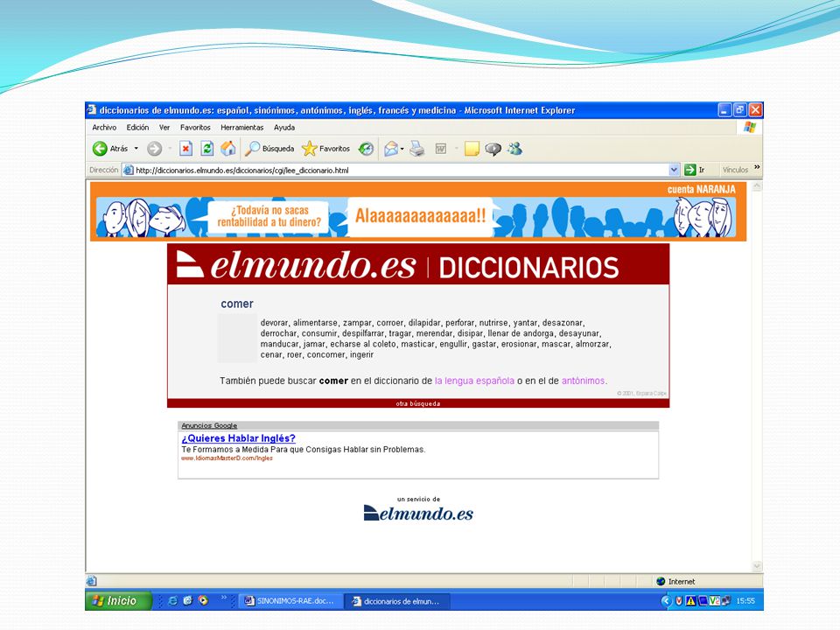Launch the Messenger people icon
Screen dimensions: 840x630
click(x=514, y=149)
